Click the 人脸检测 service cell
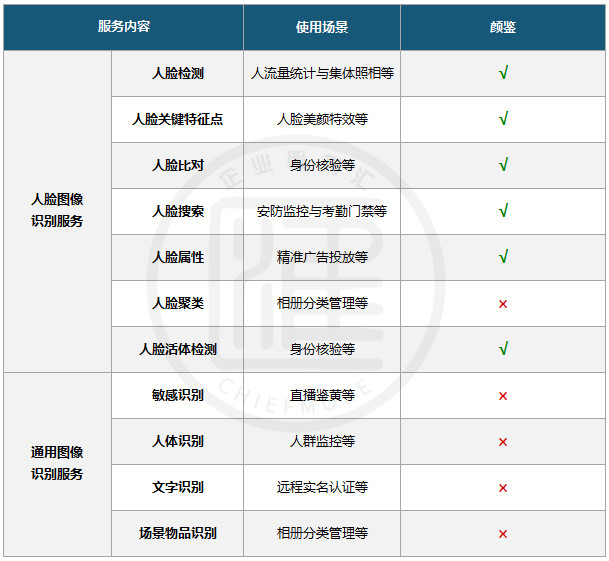 [177, 73]
